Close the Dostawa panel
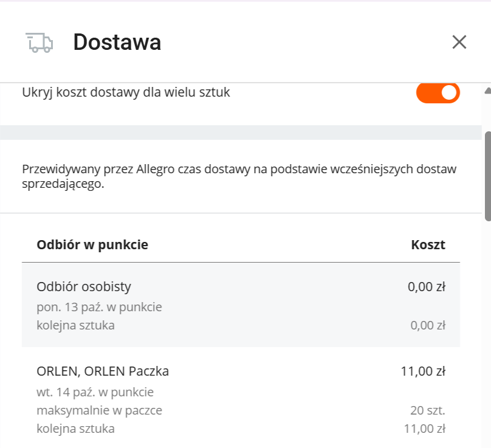The width and height of the screenshot is (491, 448). click(459, 42)
